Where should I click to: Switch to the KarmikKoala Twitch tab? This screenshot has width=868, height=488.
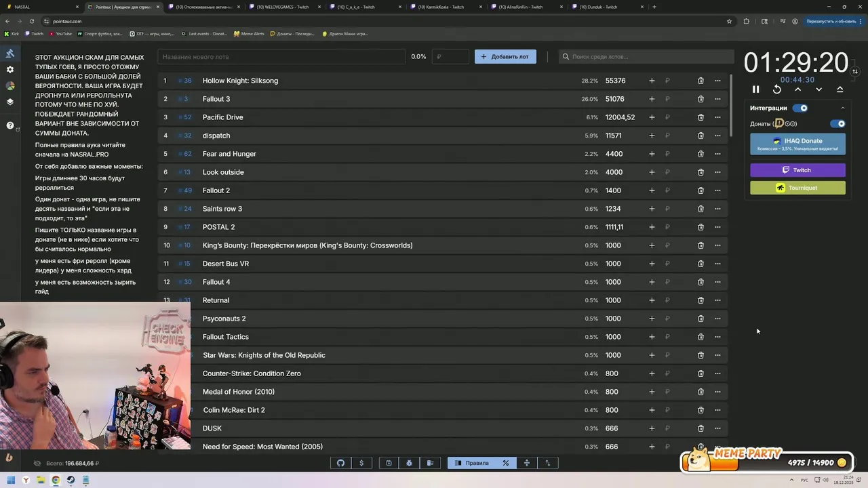(446, 7)
